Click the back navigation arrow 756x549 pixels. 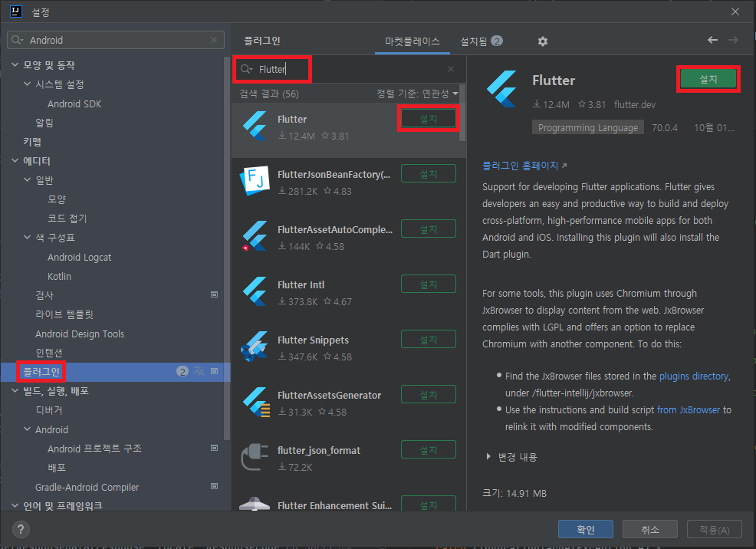pos(712,40)
